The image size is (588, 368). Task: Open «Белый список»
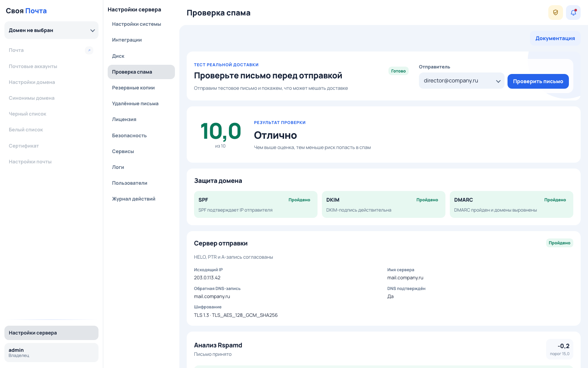(51, 130)
